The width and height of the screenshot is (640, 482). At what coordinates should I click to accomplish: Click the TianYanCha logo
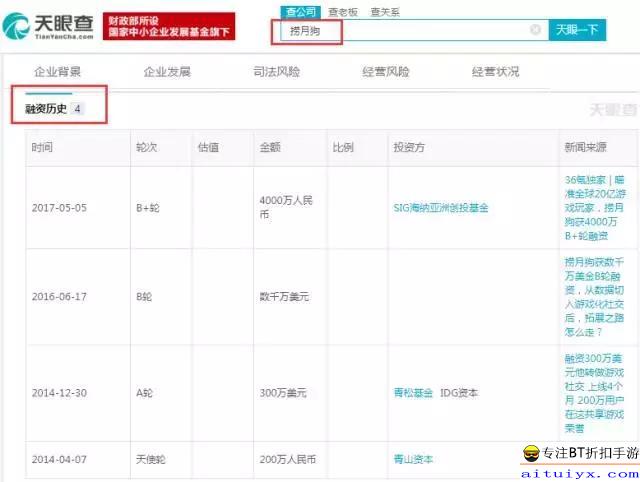48,26
